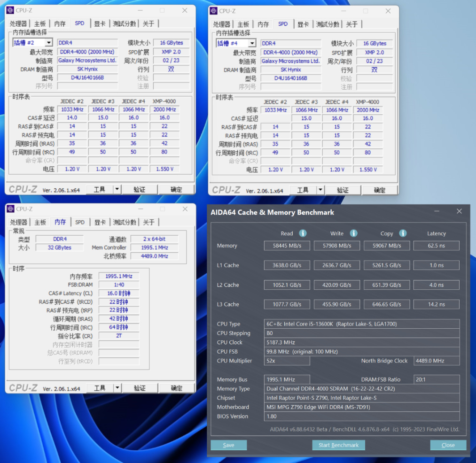The height and width of the screenshot is (463, 476).
Task: Click CPU-Z app icon in memory tab window
Action: (x=11, y=209)
